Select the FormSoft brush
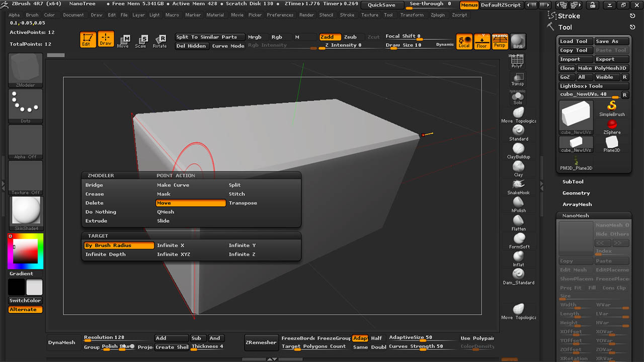The height and width of the screenshot is (362, 644). 519,241
